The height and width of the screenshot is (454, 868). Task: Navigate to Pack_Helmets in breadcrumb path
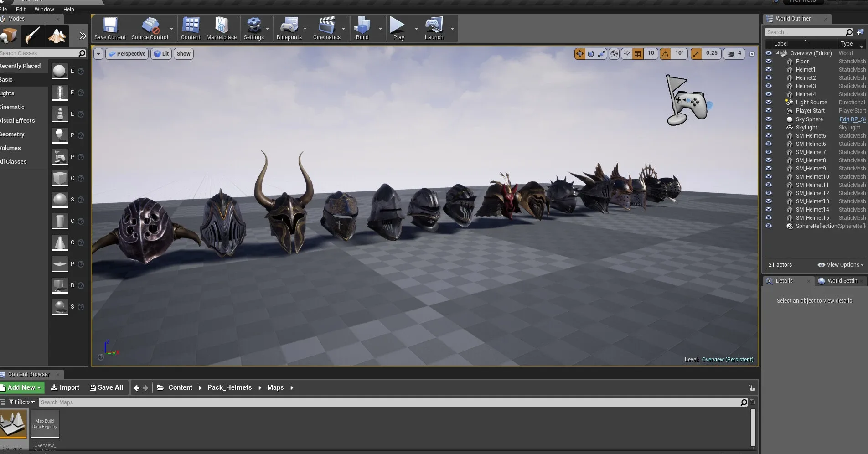(x=229, y=387)
